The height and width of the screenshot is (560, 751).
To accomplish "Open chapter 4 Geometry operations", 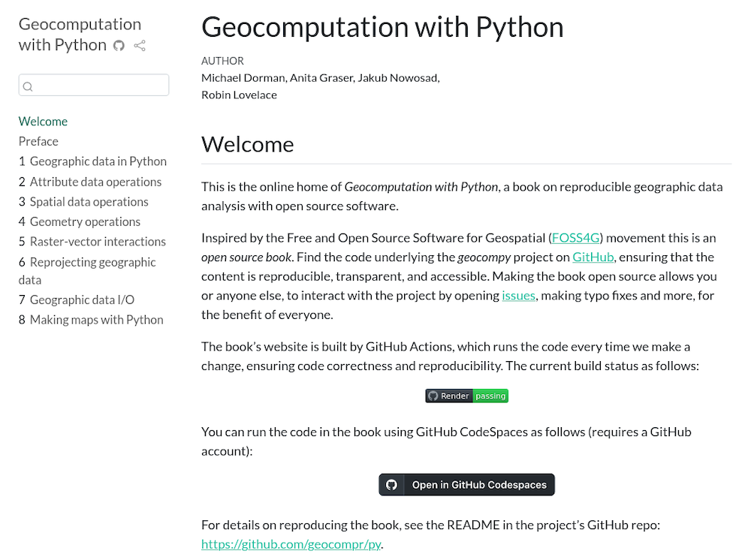I will (80, 221).
